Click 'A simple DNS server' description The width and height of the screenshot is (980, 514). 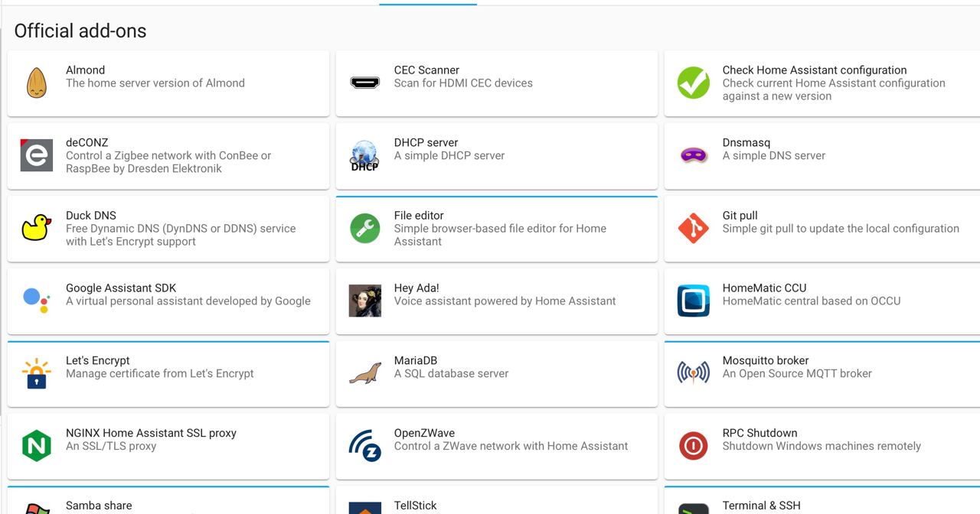point(774,155)
